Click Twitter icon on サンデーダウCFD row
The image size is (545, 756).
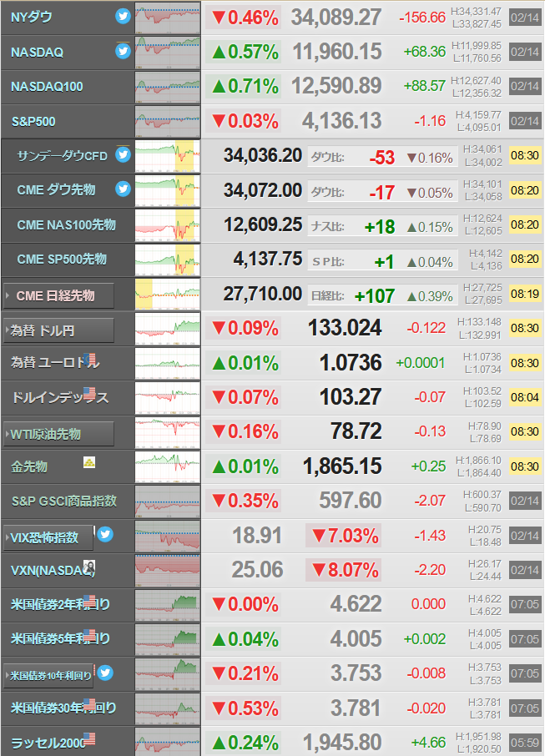tap(123, 154)
